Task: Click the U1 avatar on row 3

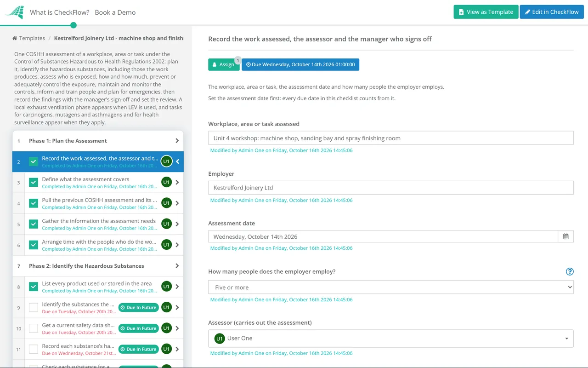Action: [166, 182]
